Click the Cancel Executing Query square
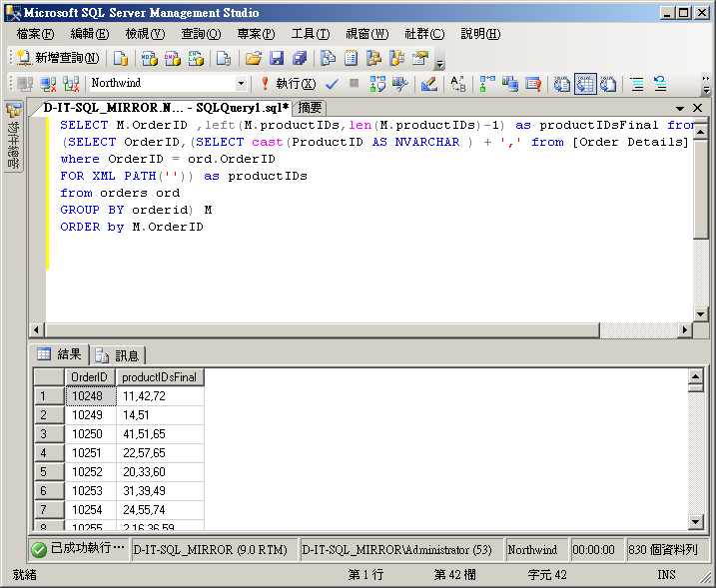 pyautogui.click(x=354, y=83)
